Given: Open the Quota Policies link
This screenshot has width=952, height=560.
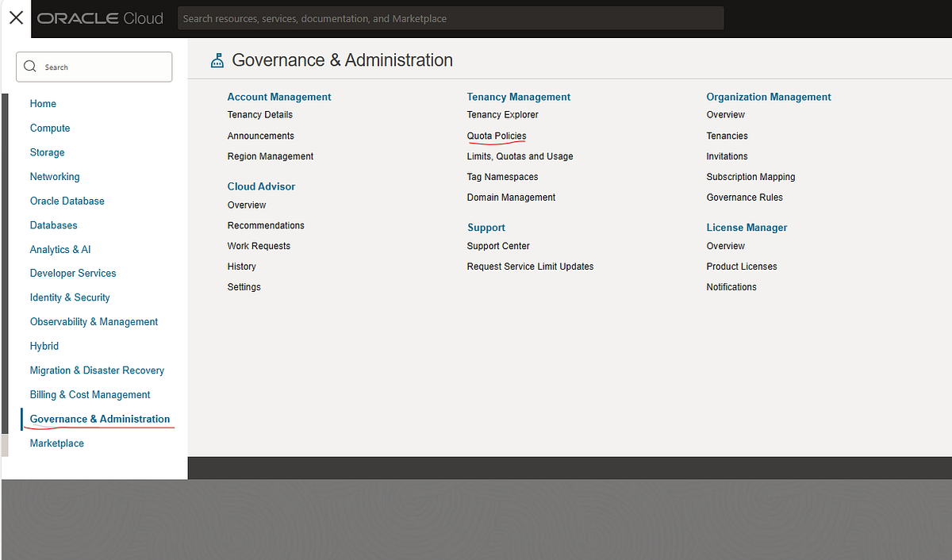Looking at the screenshot, I should click(x=496, y=136).
